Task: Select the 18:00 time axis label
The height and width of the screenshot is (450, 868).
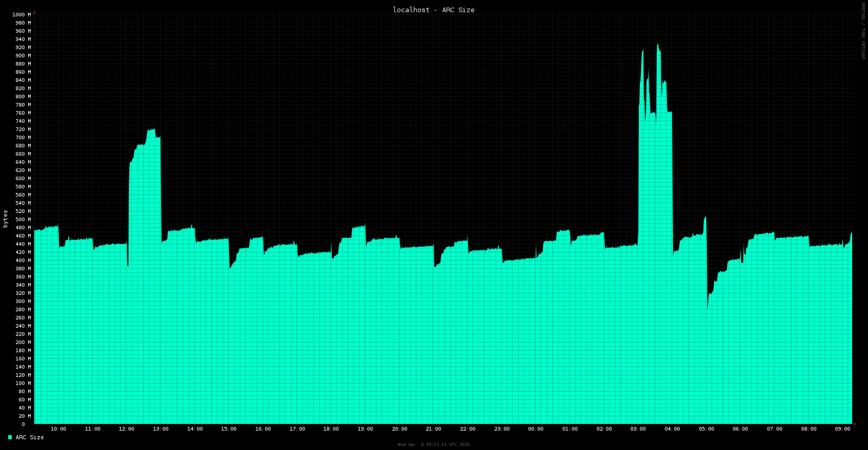Action: [331, 429]
